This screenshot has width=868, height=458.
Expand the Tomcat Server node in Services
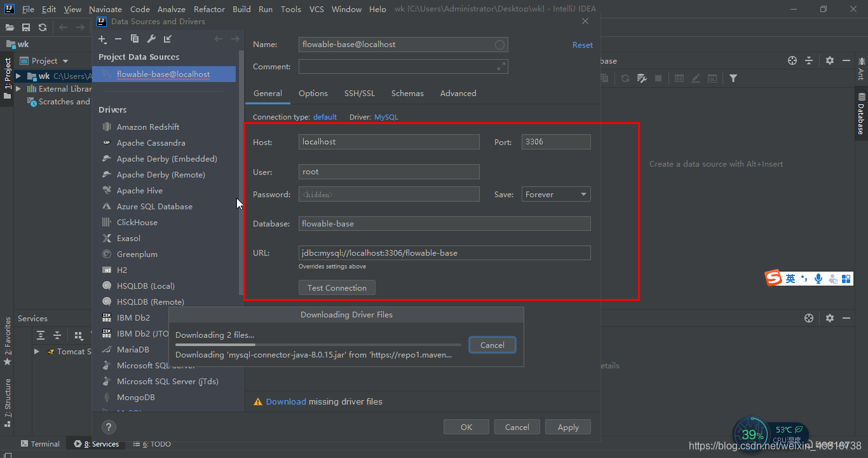37,351
